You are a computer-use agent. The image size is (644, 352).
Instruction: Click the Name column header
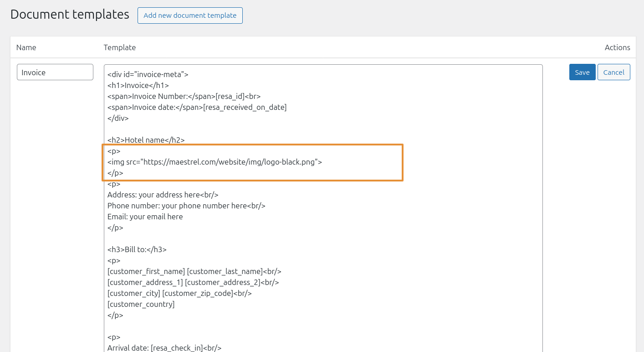26,47
